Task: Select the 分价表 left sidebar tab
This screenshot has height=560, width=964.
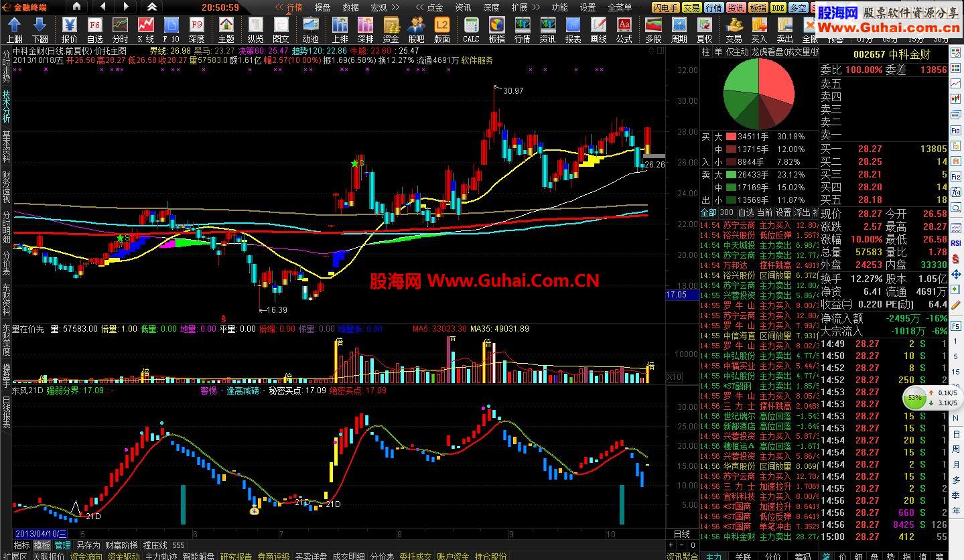Action: [6, 262]
